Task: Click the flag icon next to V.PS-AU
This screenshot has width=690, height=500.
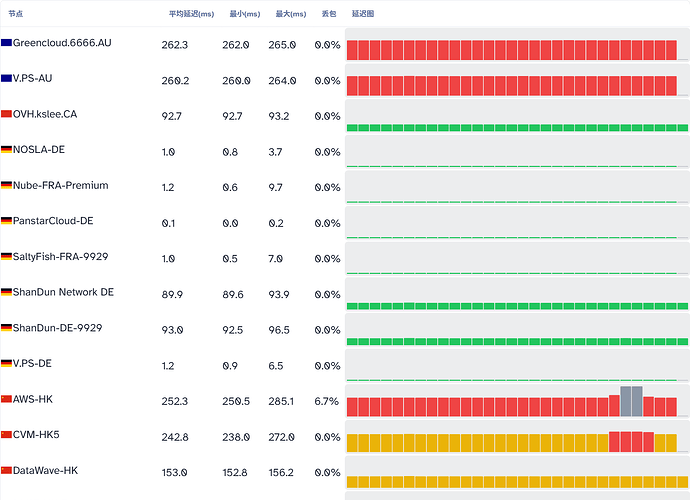Action: pyautogui.click(x=6, y=78)
